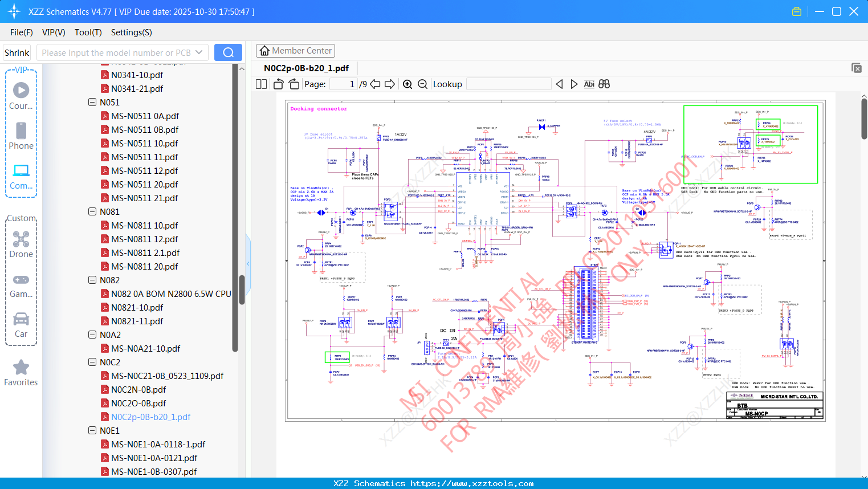Select the Computer category in sidebar
The width and height of the screenshot is (868, 489).
21,177
